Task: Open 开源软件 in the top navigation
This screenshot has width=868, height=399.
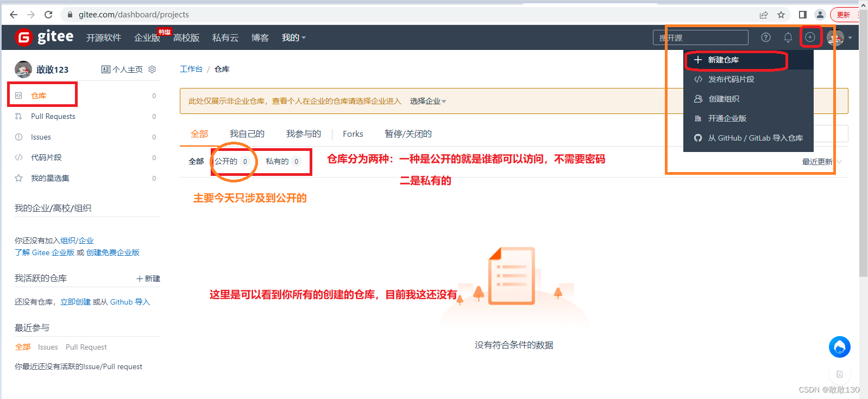Action: coord(104,37)
